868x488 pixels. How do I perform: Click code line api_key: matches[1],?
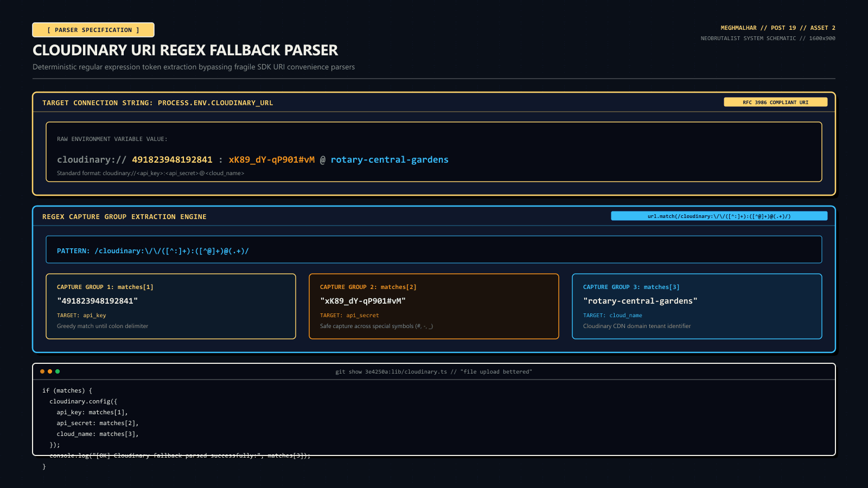tap(92, 412)
